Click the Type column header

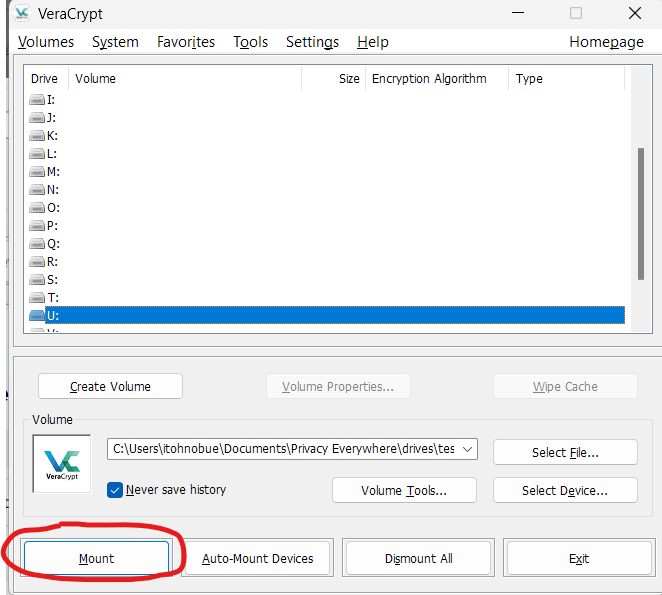click(x=566, y=79)
